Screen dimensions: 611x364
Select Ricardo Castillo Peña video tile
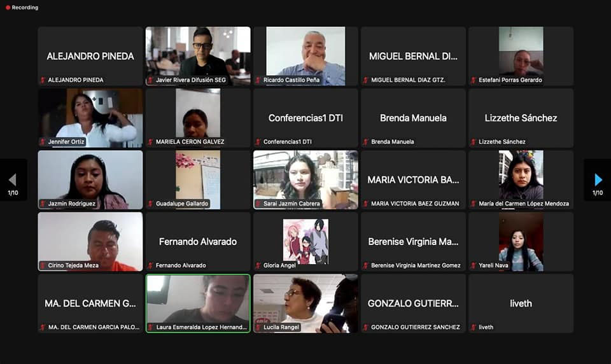pos(305,56)
